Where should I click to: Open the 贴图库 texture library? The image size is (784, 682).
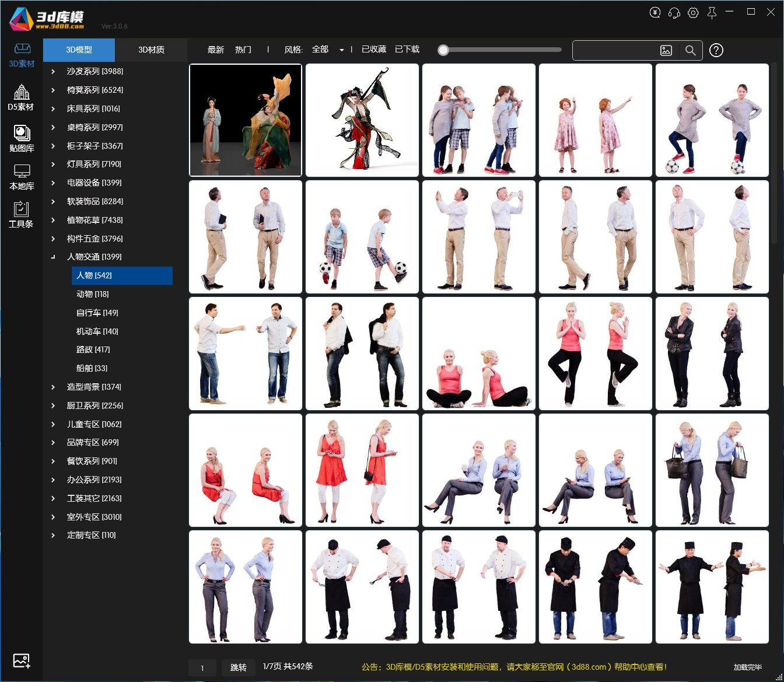point(22,139)
